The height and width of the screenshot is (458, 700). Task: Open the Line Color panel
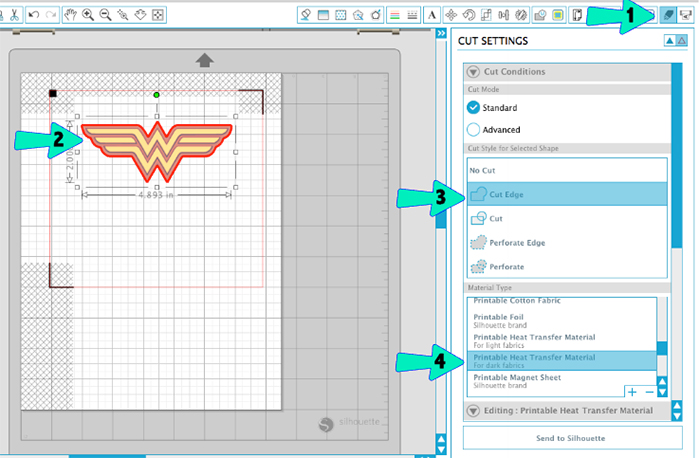click(x=395, y=15)
